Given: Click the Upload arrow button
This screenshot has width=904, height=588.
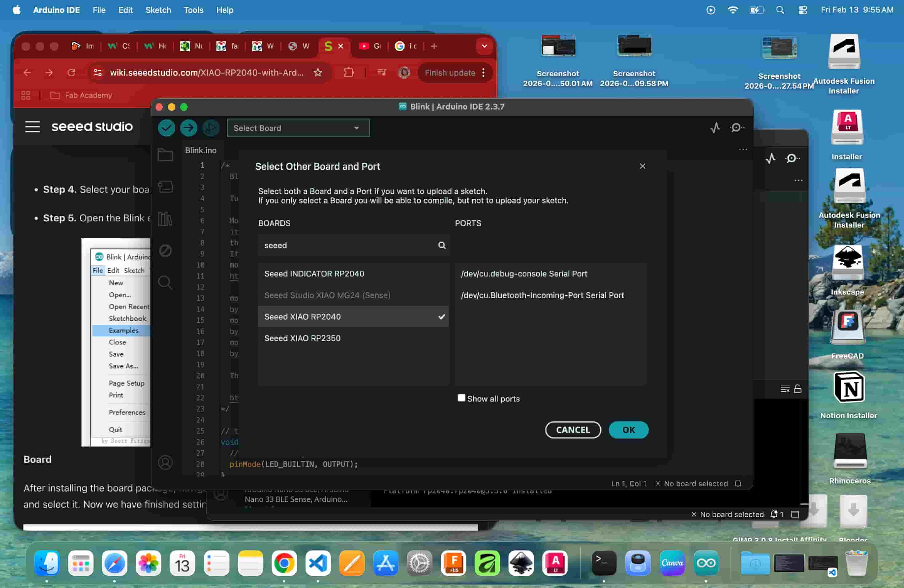Looking at the screenshot, I should pos(188,128).
